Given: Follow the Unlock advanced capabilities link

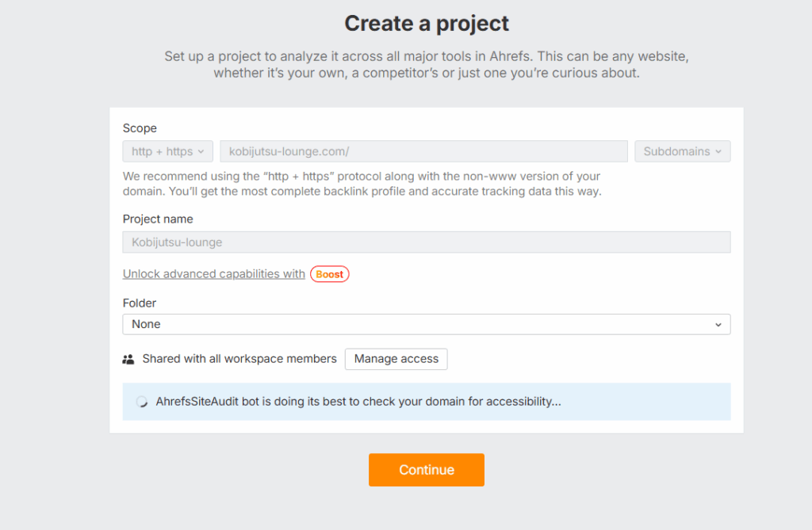Looking at the screenshot, I should 213,274.
